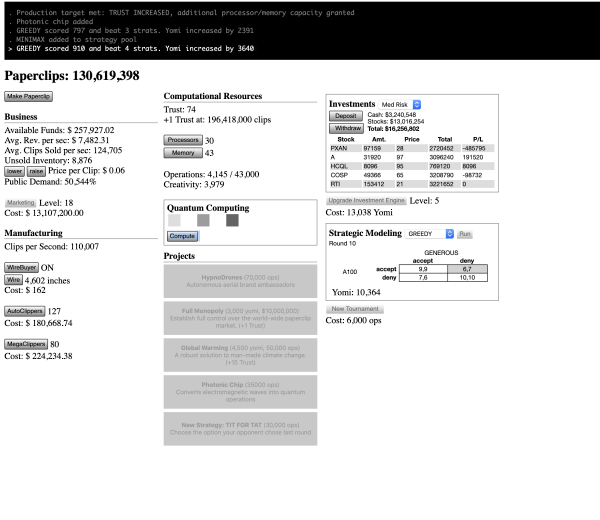This screenshot has height=520, width=600.
Task: Select the HypnoDrones project
Action: click(x=239, y=281)
